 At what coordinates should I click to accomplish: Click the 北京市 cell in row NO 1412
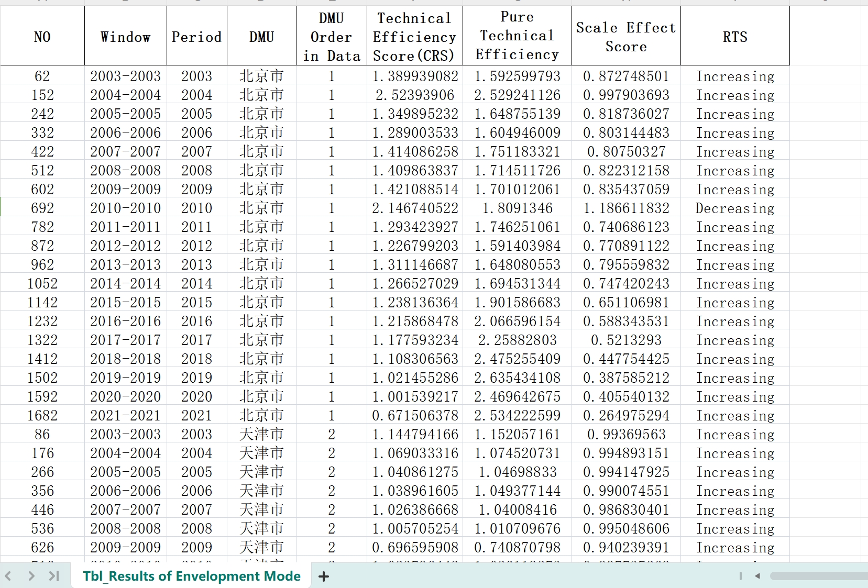[262, 359]
